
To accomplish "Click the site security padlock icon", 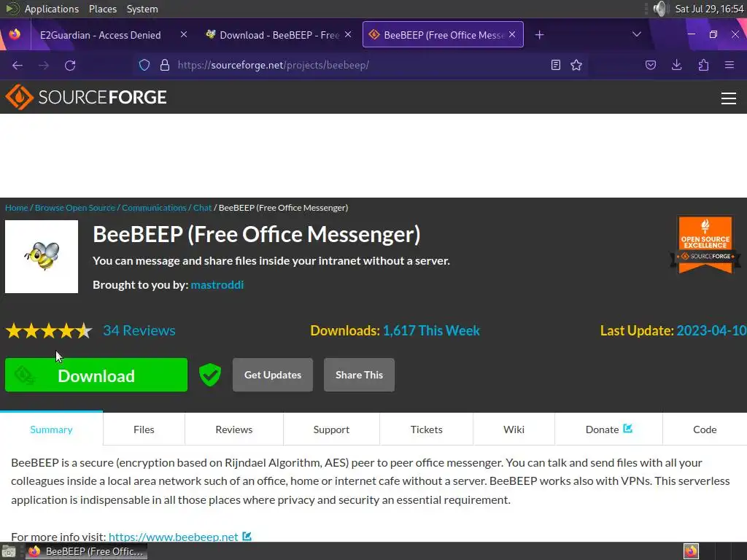I will coord(165,65).
